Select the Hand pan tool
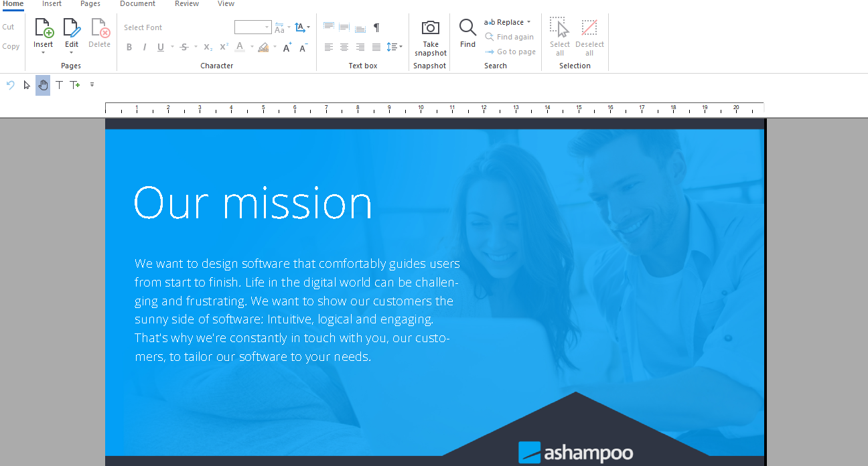 (x=43, y=85)
